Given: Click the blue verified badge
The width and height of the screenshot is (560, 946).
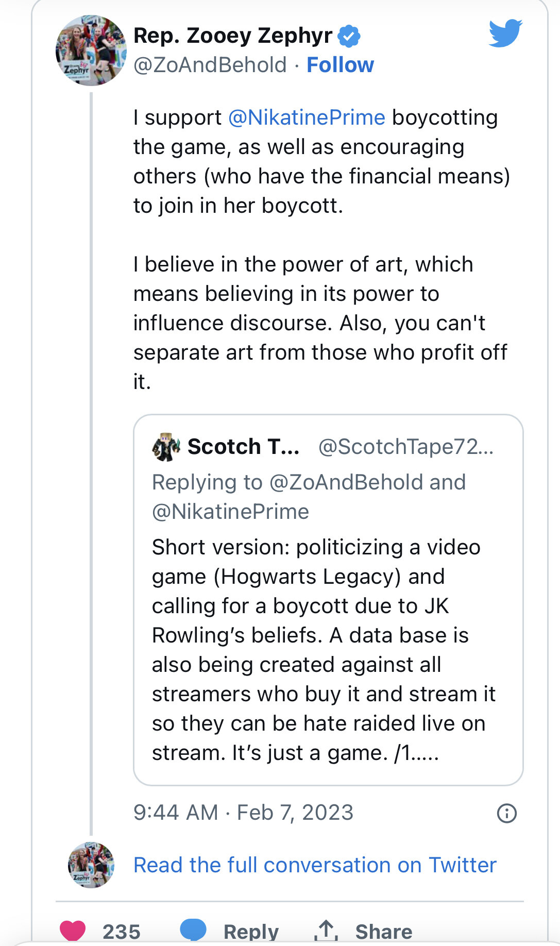Looking at the screenshot, I should pyautogui.click(x=349, y=36).
